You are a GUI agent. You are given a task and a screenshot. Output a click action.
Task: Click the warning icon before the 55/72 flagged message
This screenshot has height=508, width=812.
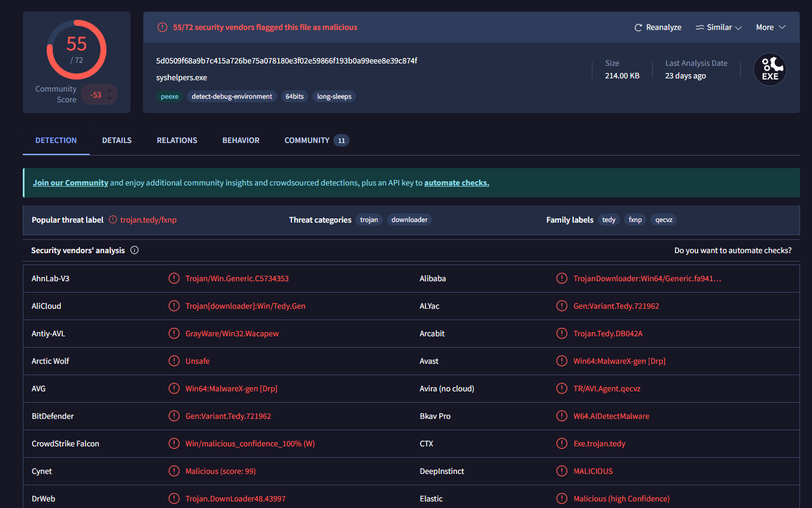(162, 27)
